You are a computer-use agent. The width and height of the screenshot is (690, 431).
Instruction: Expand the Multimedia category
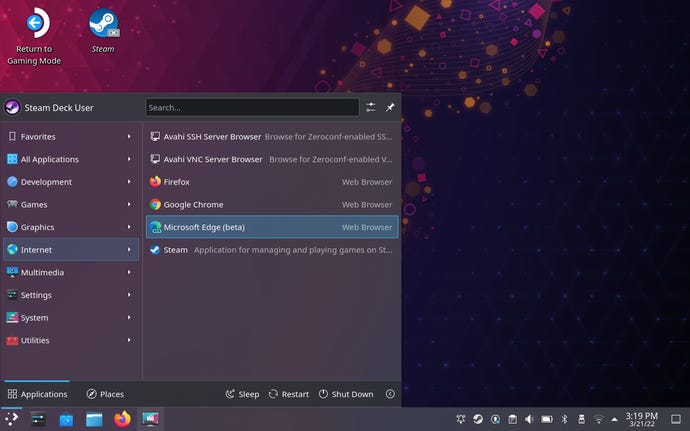pyautogui.click(x=70, y=272)
